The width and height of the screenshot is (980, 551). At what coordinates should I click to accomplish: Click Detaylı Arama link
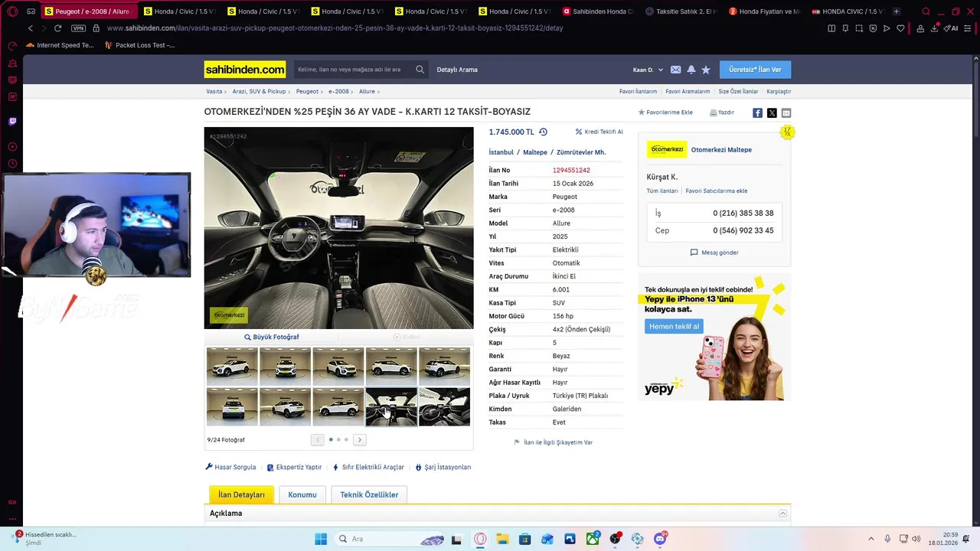(x=457, y=70)
